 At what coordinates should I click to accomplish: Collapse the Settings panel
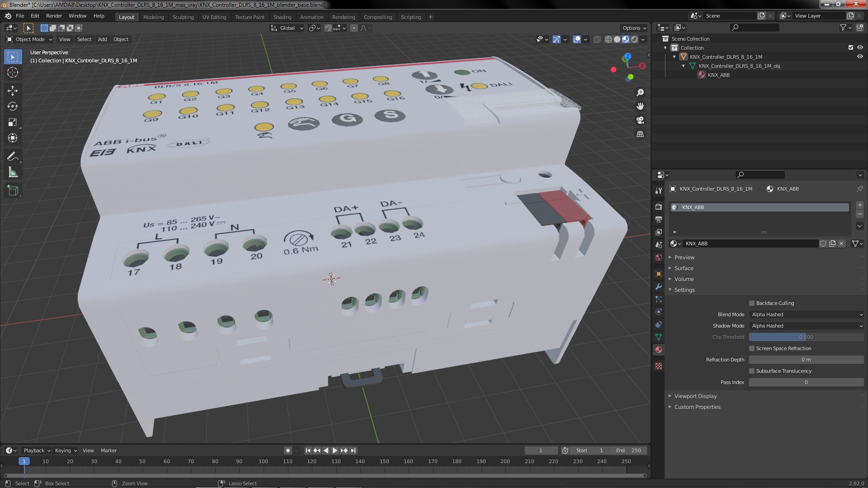click(x=684, y=290)
